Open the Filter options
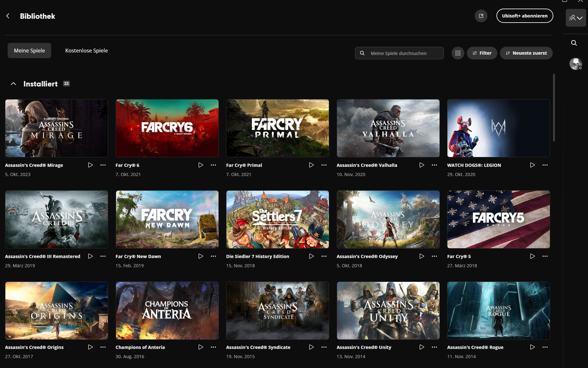This screenshot has height=368, width=588. tap(482, 53)
